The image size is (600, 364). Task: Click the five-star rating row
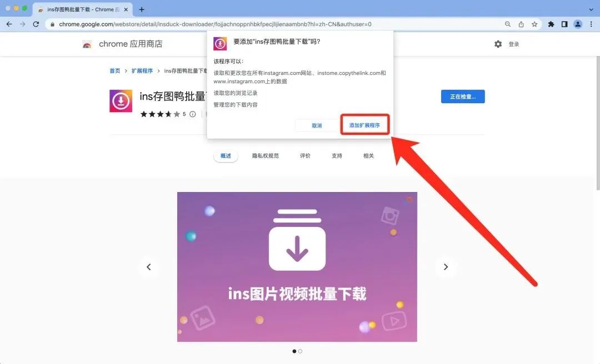(x=160, y=114)
